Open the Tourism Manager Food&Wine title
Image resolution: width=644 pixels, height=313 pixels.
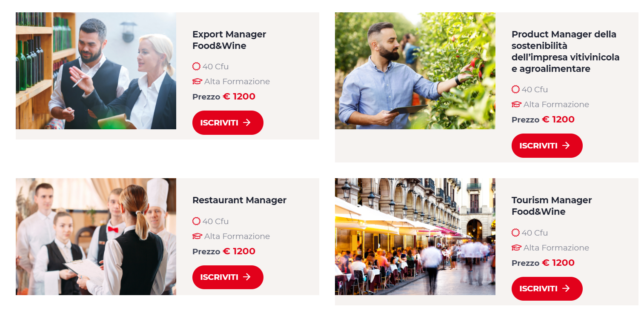point(552,206)
